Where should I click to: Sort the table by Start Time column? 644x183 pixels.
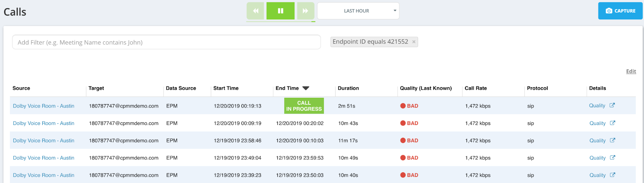[226, 88]
